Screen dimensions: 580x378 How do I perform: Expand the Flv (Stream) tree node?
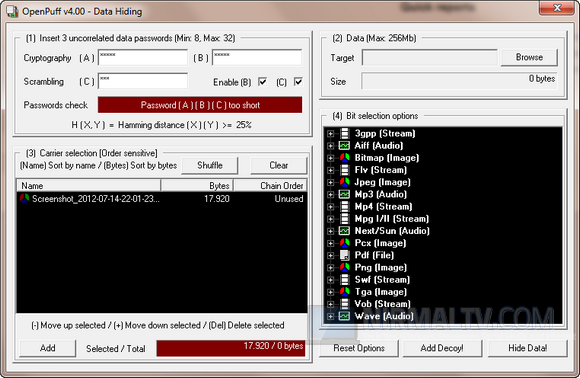(331, 170)
